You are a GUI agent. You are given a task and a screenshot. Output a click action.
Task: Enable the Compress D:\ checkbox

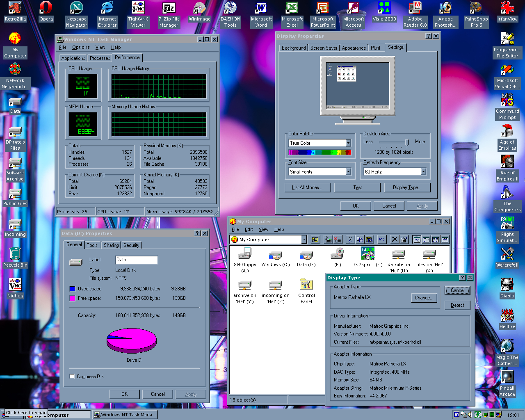tap(72, 377)
